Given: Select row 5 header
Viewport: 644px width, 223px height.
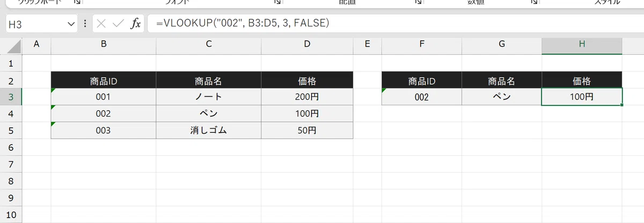Looking at the screenshot, I should point(11,131).
